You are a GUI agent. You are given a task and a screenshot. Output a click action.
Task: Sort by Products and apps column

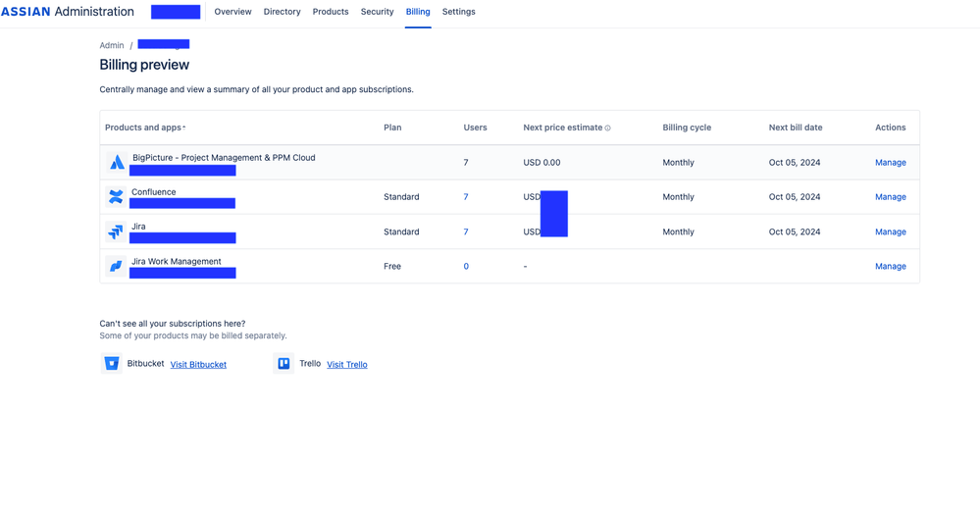tap(145, 128)
